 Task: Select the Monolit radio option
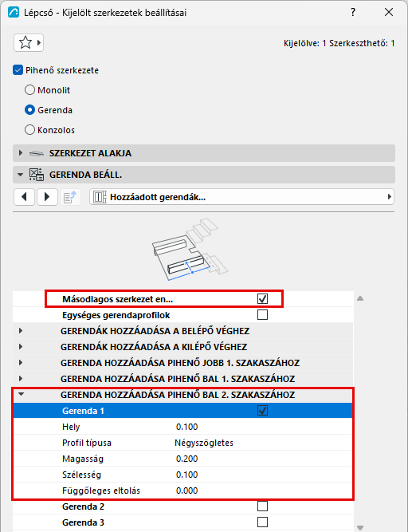pyautogui.click(x=29, y=90)
